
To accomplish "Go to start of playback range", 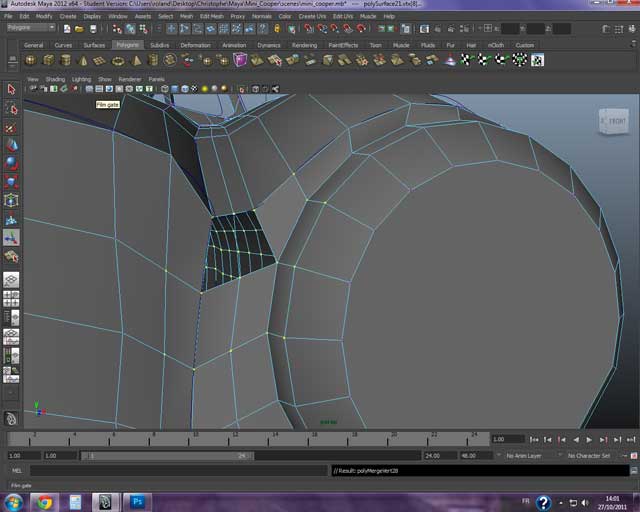I will pyautogui.click(x=533, y=440).
